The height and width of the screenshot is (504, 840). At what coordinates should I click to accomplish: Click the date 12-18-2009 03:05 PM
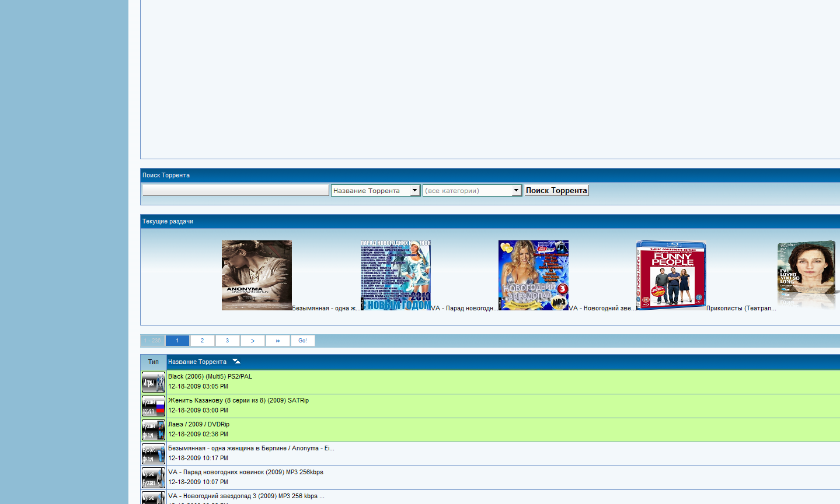click(x=198, y=386)
